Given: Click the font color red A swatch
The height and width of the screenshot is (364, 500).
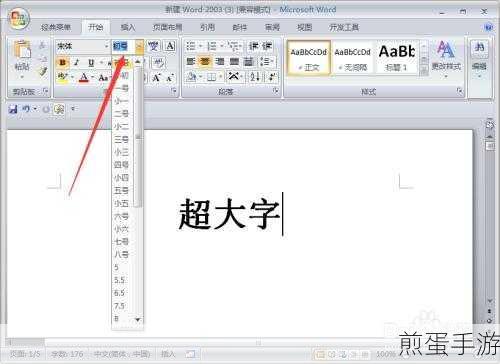Looking at the screenshot, I should (x=84, y=78).
